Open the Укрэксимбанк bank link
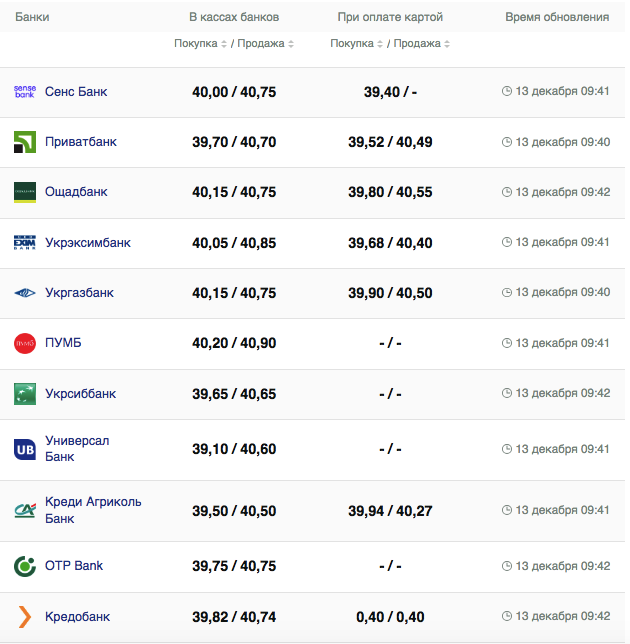This screenshot has width=630, height=644. pos(88,242)
